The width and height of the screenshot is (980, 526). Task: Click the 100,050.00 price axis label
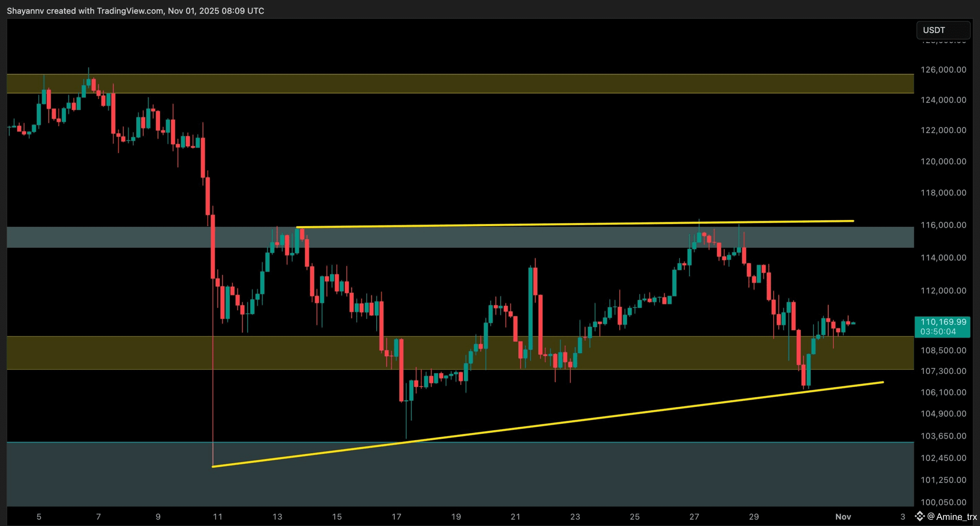[x=943, y=502]
